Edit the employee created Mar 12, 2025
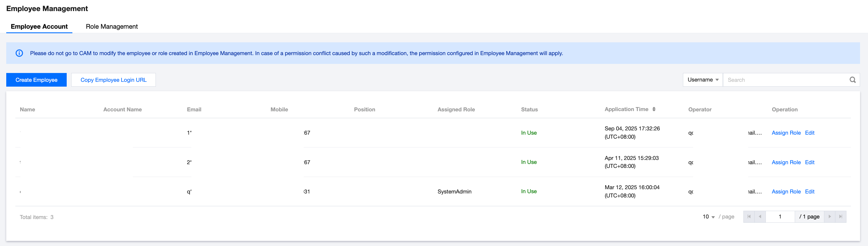 (809, 191)
